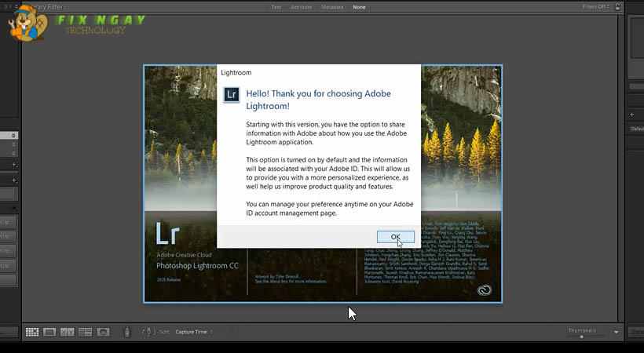Click the Lr icon in dialog

(231, 95)
